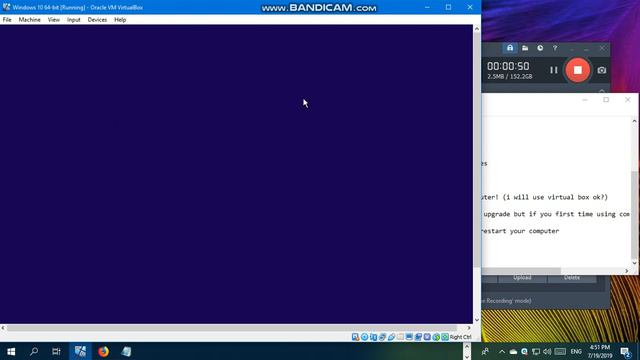This screenshot has width=640, height=360.
Task: Click the Notepad horizontal scrollbar right arrow
Action: (627, 271)
